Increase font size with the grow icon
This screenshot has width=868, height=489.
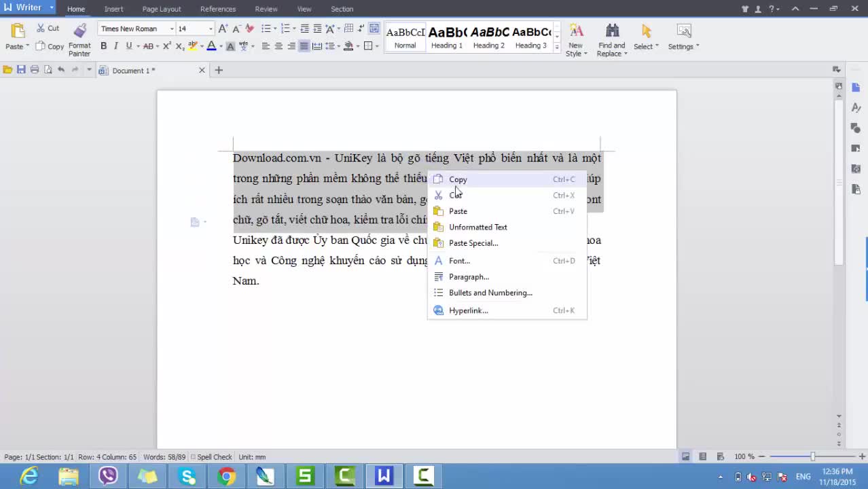(x=223, y=29)
